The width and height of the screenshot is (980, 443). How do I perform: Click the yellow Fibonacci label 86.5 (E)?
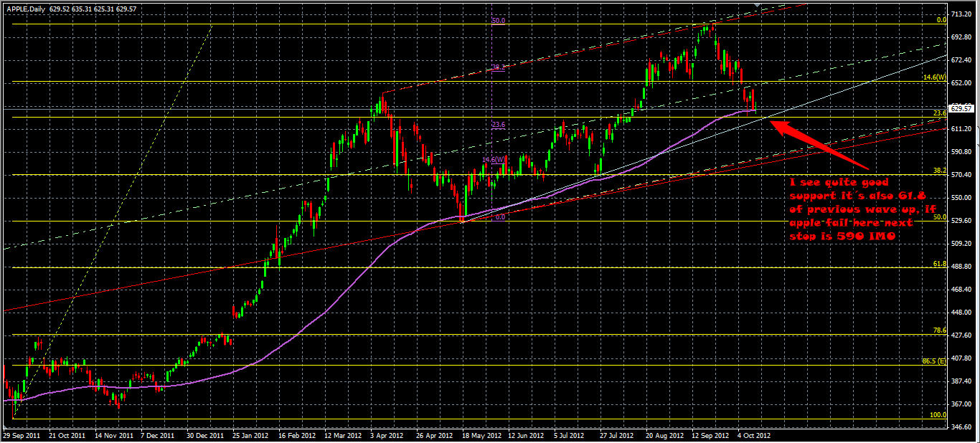(934, 361)
